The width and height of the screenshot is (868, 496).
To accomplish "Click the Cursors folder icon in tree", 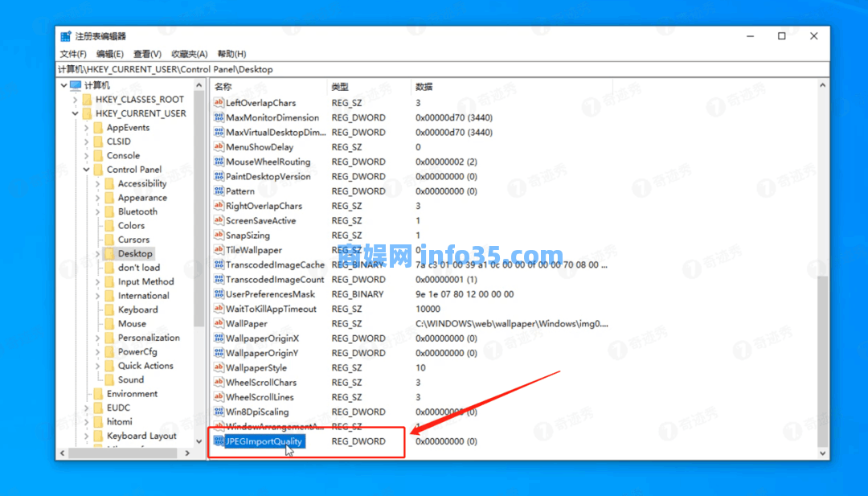I will click(x=111, y=239).
